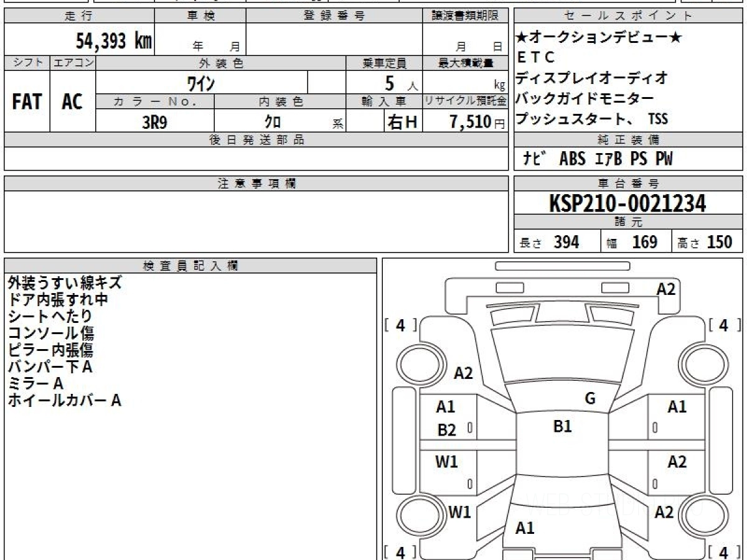Select the プッシュスタート、TSS line
Viewport: 747px width, 560px height.
point(592,119)
